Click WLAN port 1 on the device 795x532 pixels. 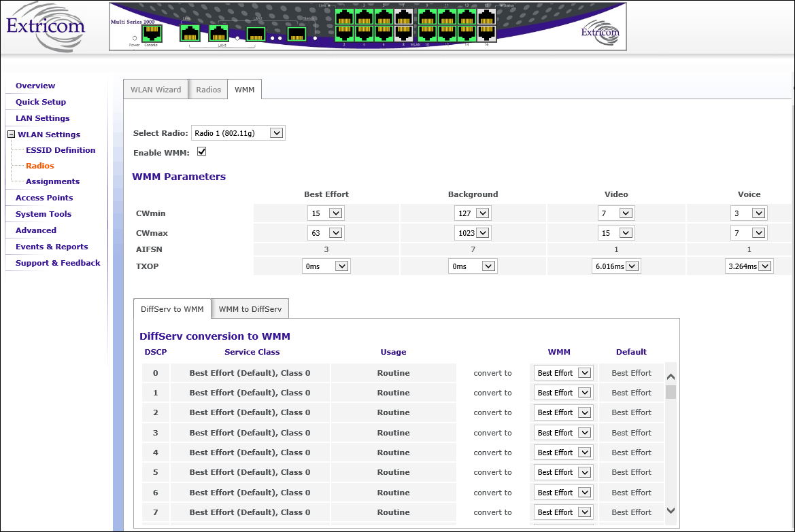(344, 17)
